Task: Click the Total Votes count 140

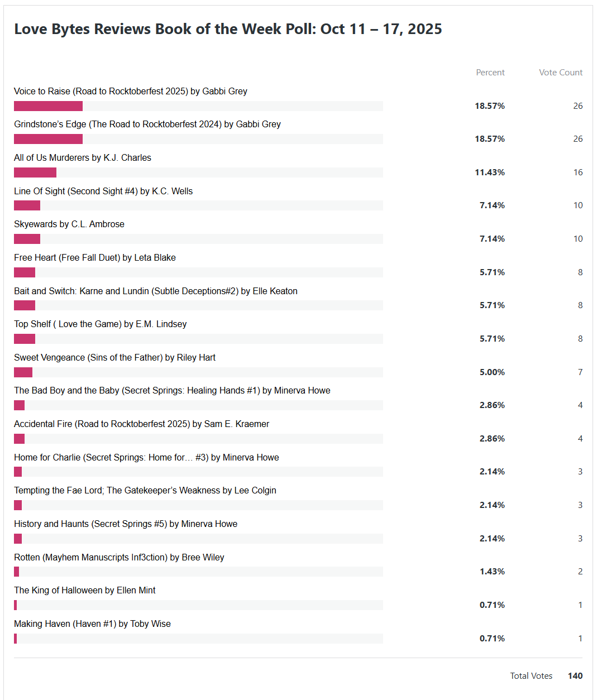Action: coord(575,676)
